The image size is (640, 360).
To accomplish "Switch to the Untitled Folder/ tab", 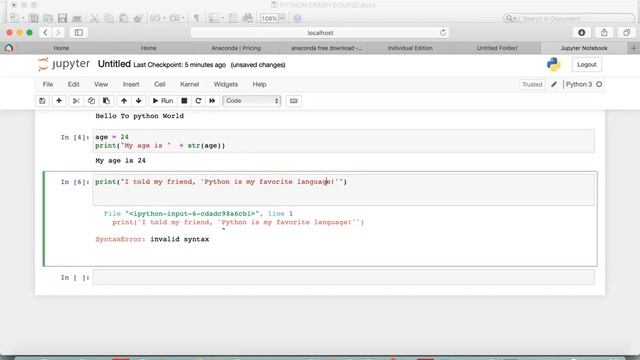I will click(x=497, y=48).
